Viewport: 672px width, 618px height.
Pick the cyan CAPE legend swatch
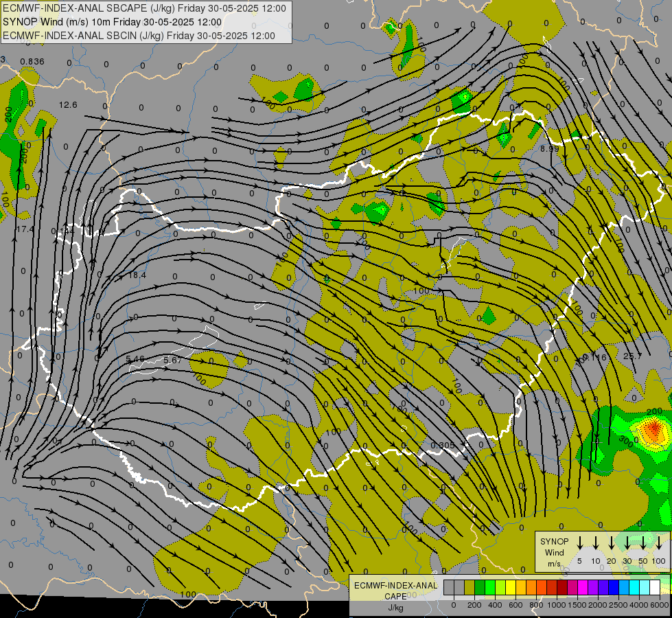(635, 587)
